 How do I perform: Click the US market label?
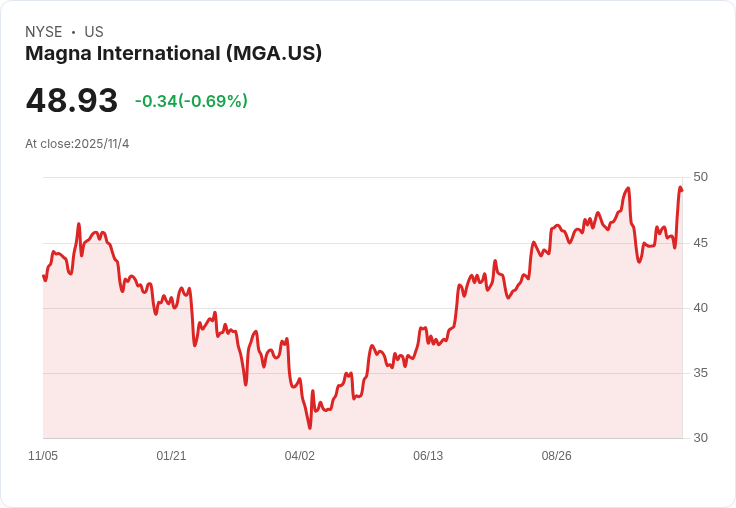click(94, 32)
